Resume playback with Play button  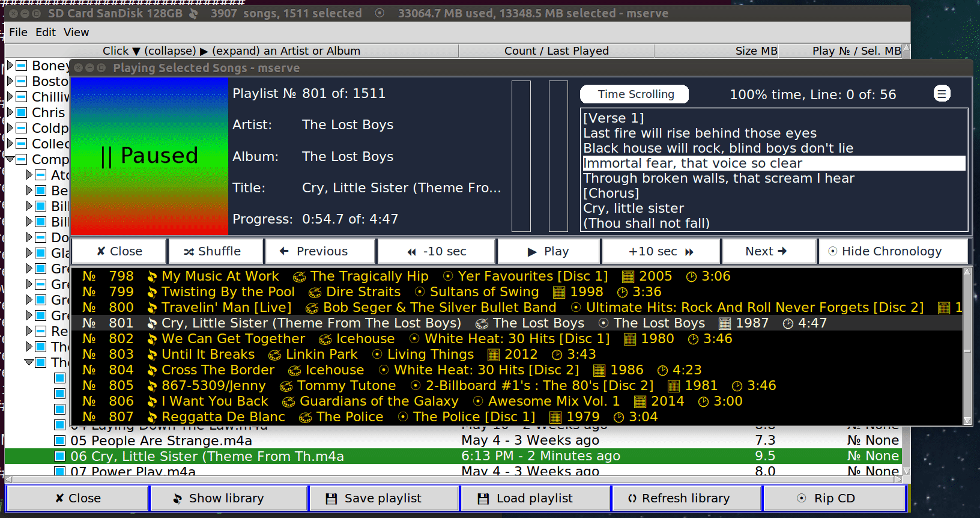(x=548, y=251)
